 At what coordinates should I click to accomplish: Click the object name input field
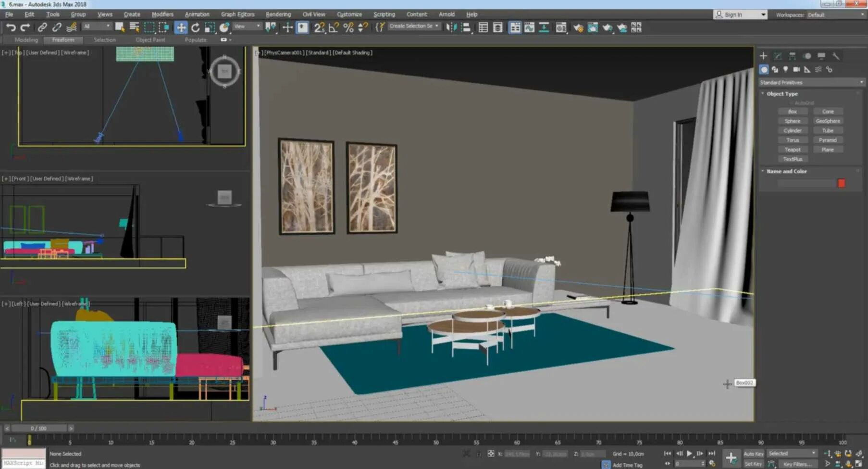(x=806, y=183)
